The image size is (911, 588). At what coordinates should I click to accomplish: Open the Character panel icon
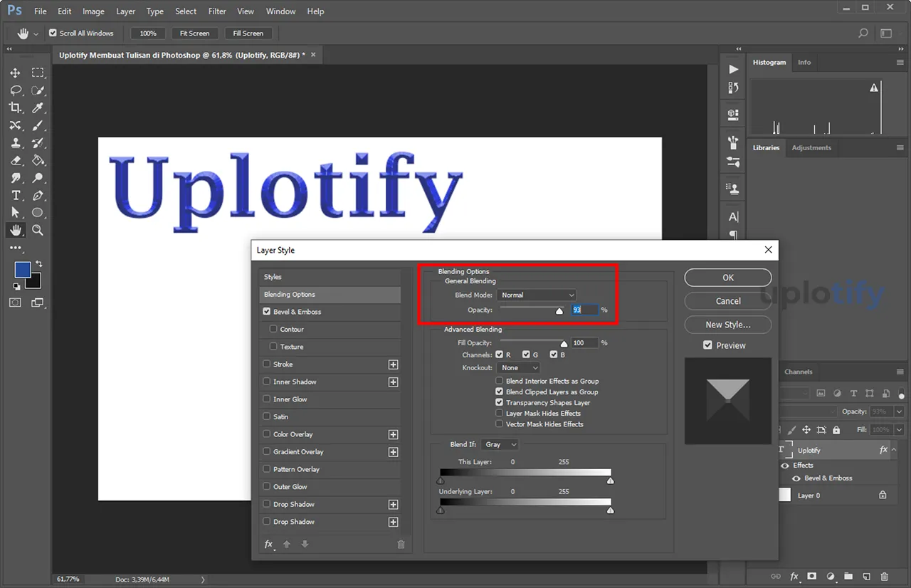click(x=733, y=217)
